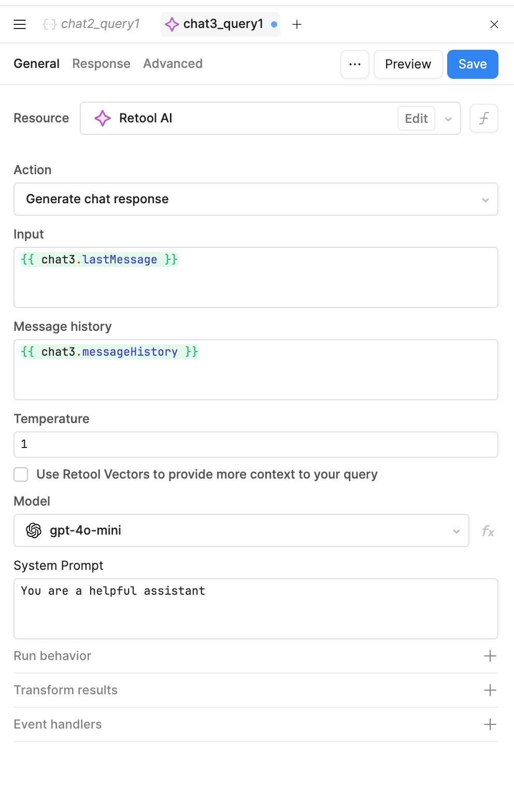Click in the Temperature input field
Viewport: 514px width, 812px height.
tap(256, 444)
